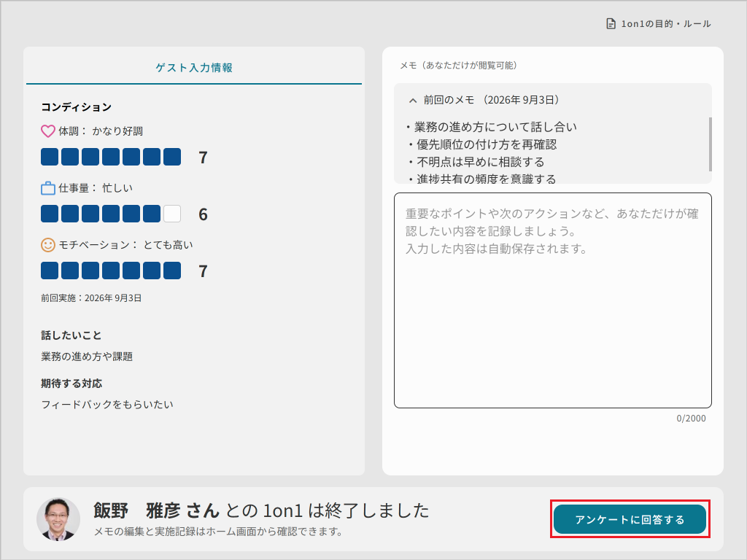Viewport: 747px width, 560px height.
Task: Click the 前回のメモ (2026年 9月3日) header
Action: pyautogui.click(x=491, y=100)
